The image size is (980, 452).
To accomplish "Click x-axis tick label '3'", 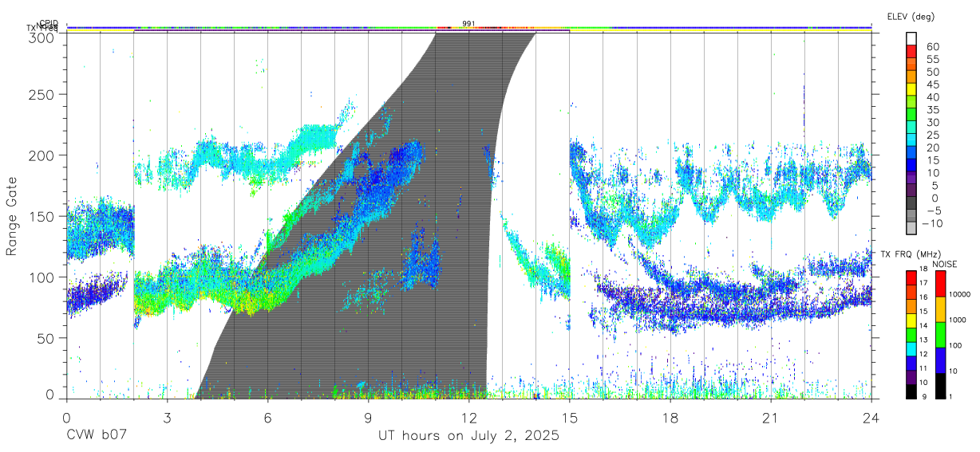I will [x=167, y=418].
